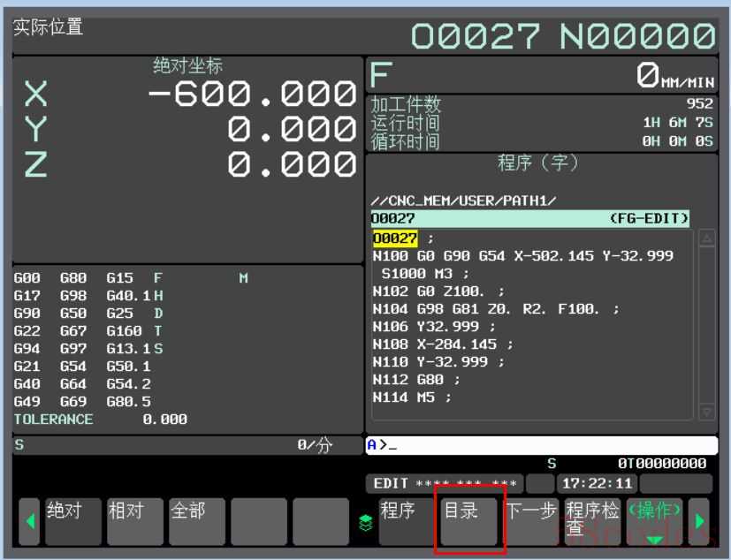Select the 相对 relative coordinates softkey
The height and width of the screenshot is (560, 731).
134,521
